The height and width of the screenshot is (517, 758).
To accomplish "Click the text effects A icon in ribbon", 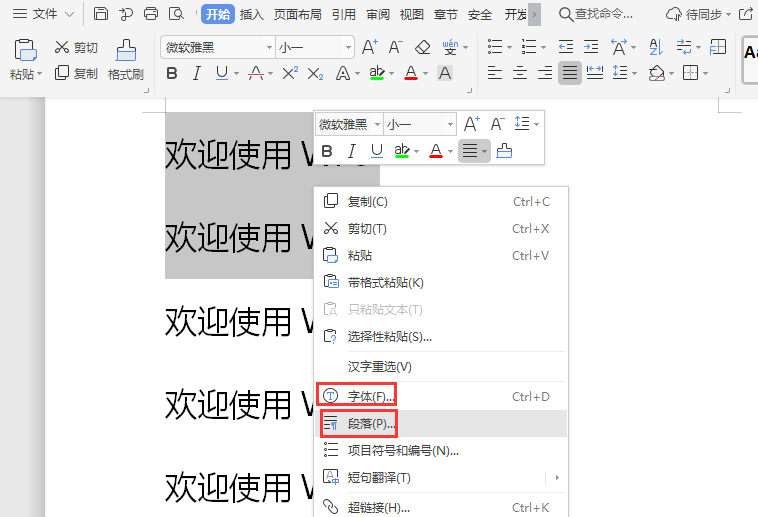I will [x=343, y=74].
